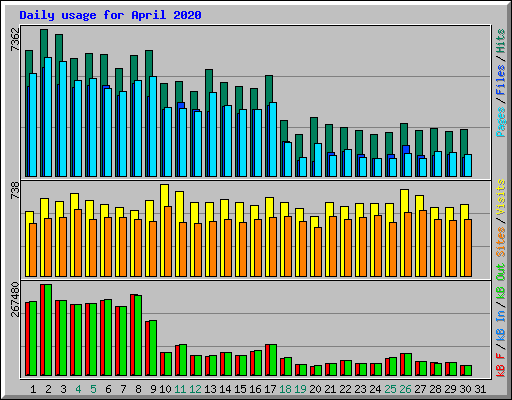Select day label 27 on the x-axis

420,389
